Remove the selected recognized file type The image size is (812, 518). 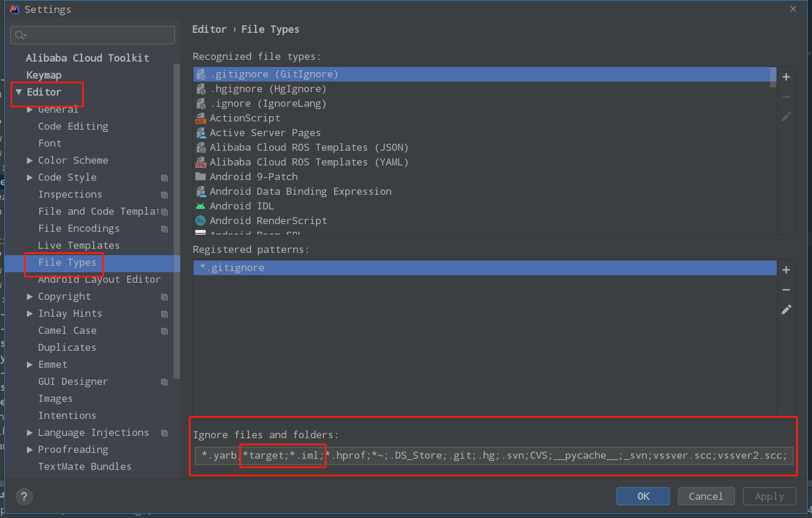coord(786,97)
